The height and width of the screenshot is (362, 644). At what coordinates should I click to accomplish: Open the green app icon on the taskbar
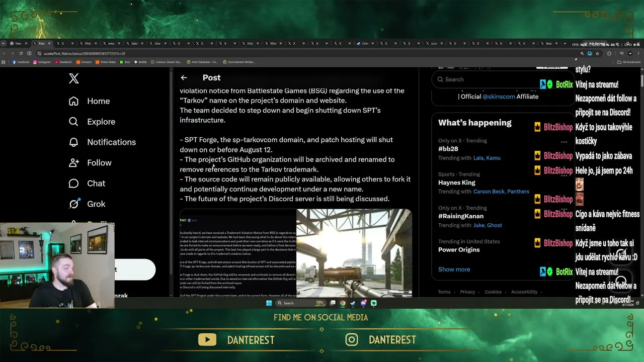(x=373, y=303)
